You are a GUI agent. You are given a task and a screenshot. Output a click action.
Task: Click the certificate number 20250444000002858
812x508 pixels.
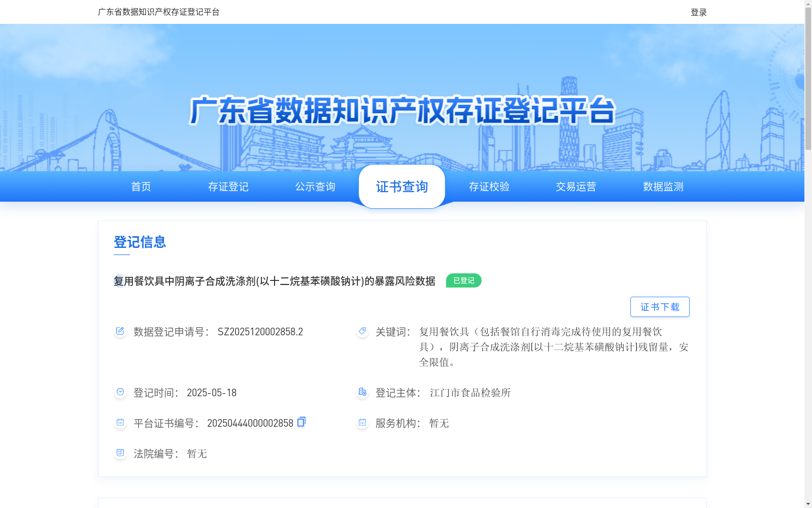250,423
